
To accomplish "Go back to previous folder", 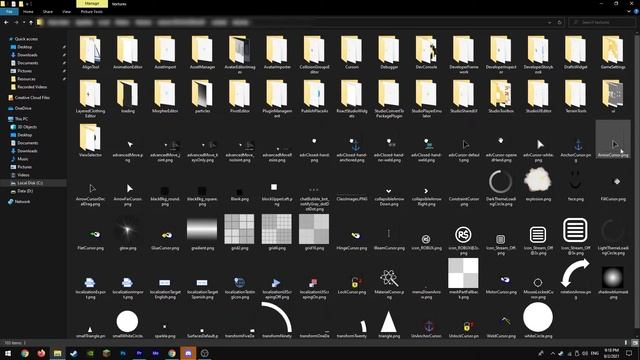I will pyautogui.click(x=6, y=22).
